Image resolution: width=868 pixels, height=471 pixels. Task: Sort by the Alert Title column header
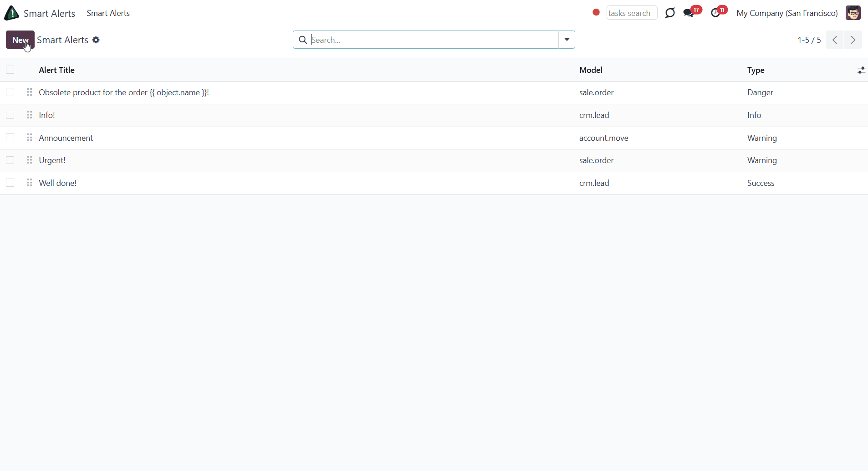point(57,70)
